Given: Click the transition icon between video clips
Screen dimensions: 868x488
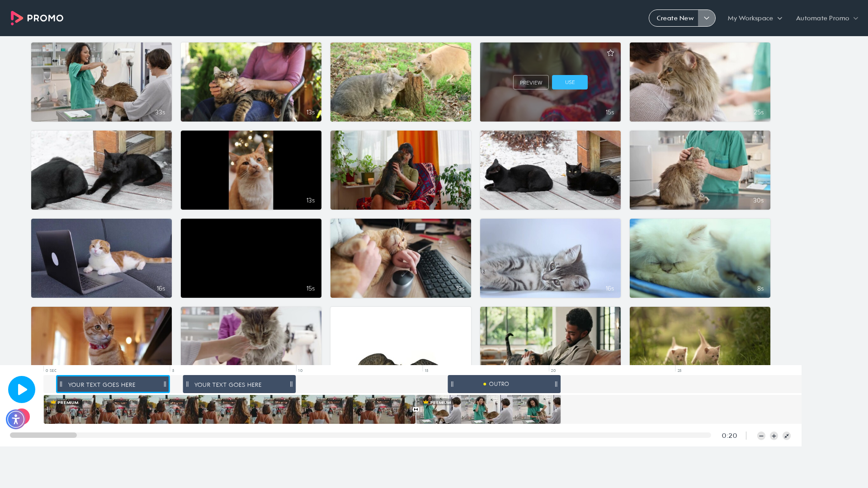Looking at the screenshot, I should 416,409.
